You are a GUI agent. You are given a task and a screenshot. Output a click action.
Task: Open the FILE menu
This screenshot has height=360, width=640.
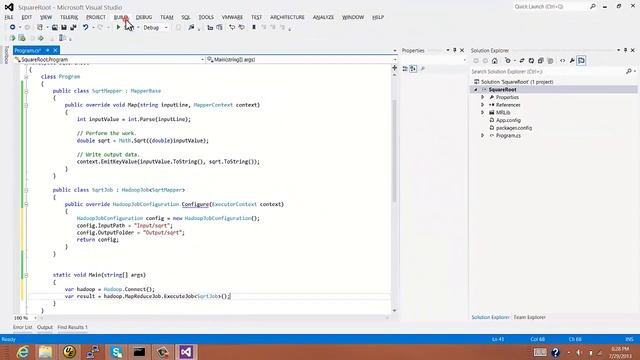pos(9,17)
